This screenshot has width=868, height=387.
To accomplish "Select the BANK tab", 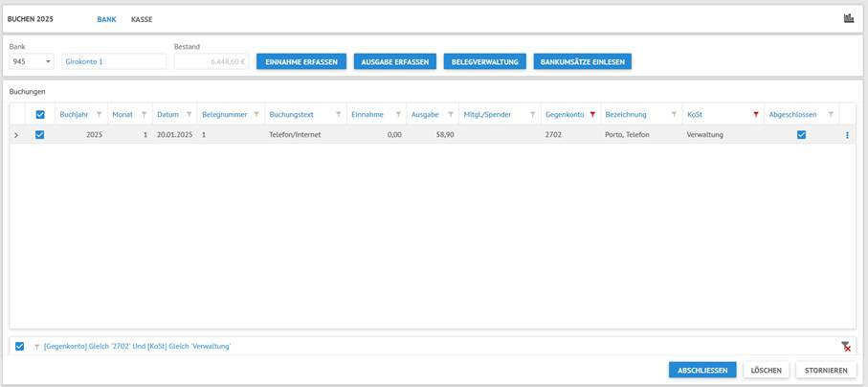I will [x=106, y=19].
